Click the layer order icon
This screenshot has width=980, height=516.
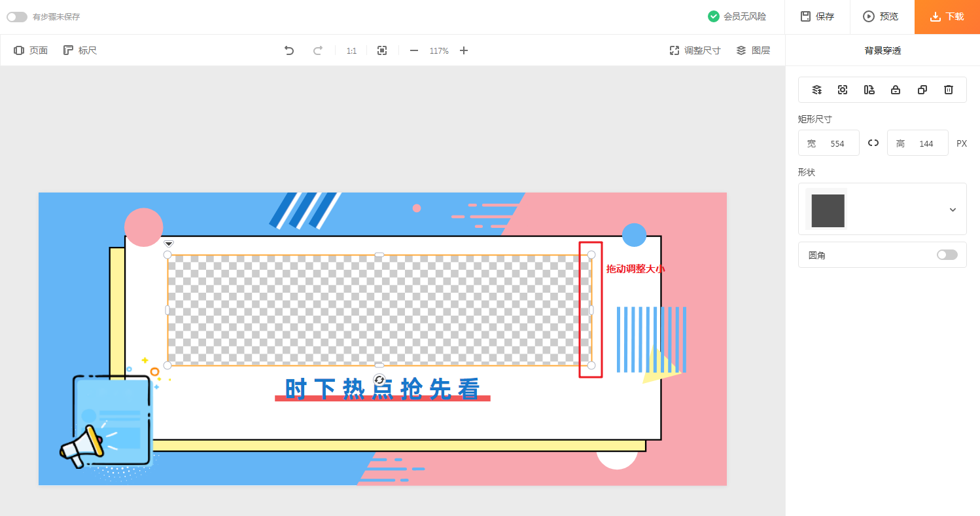click(816, 90)
